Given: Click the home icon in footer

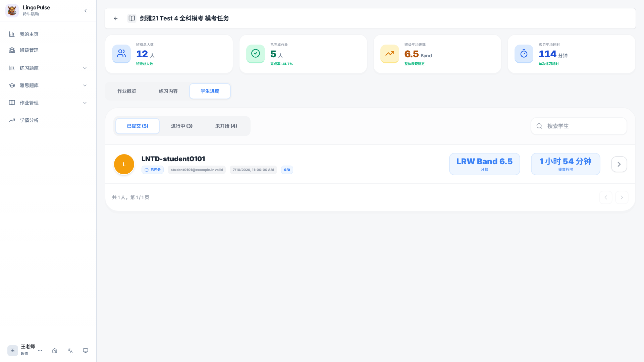Looking at the screenshot, I should [x=55, y=351].
